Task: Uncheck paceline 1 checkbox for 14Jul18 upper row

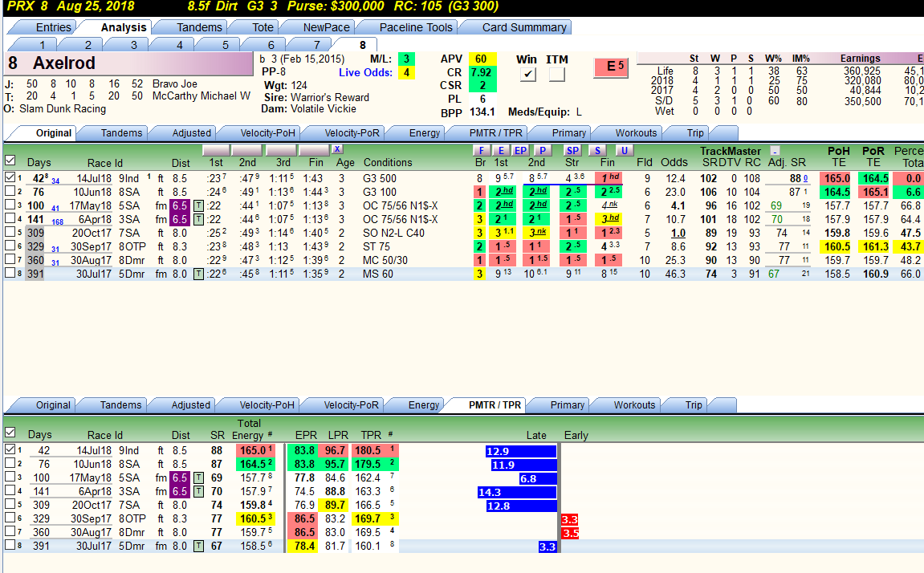Action: pyautogui.click(x=10, y=177)
